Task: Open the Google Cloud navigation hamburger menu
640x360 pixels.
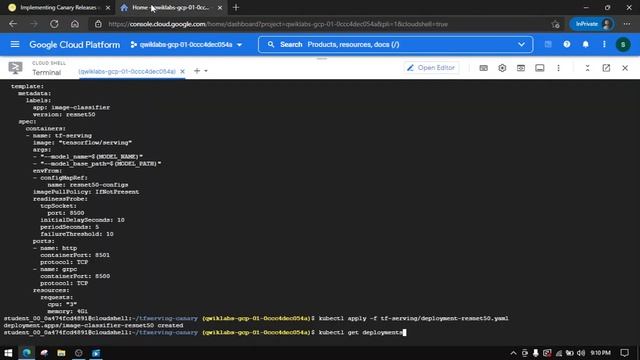Action: [x=15, y=44]
